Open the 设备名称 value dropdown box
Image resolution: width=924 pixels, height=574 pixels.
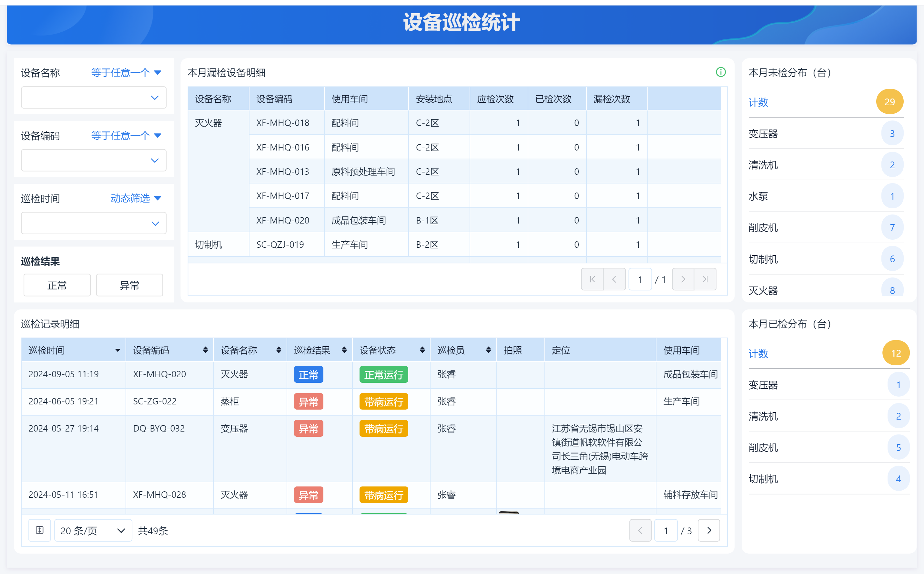tap(94, 98)
